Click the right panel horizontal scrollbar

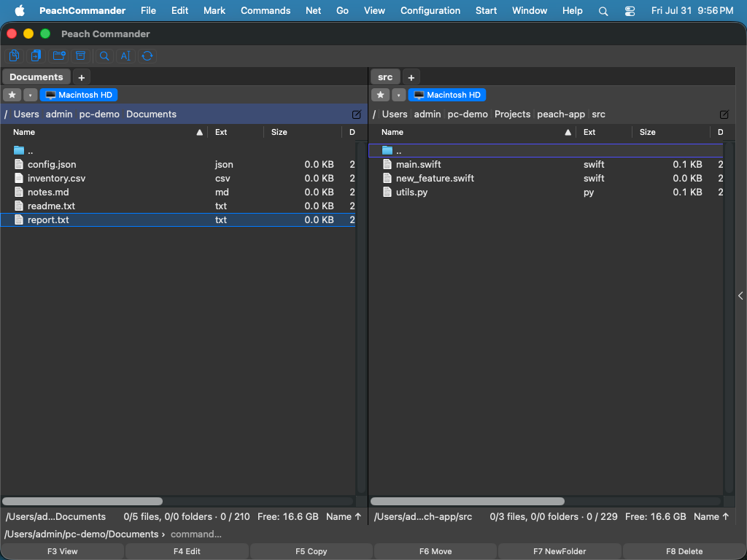468,501
